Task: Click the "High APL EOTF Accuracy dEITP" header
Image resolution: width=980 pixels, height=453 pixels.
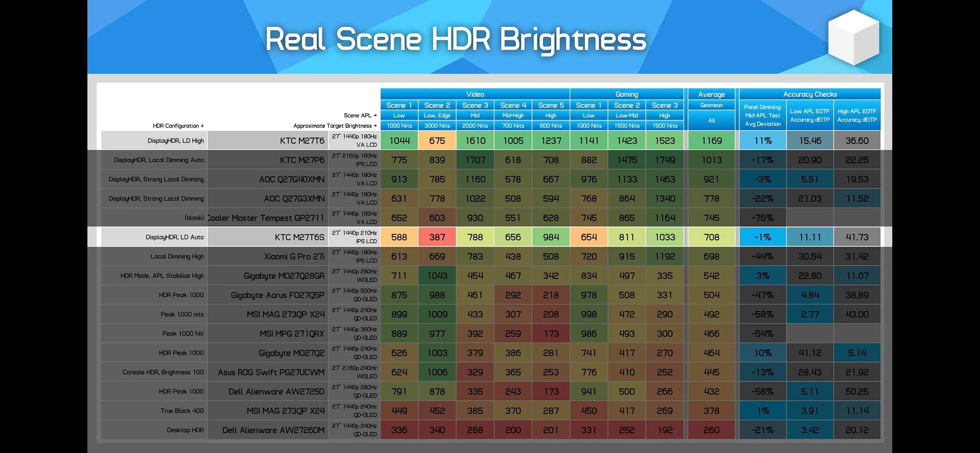Action: pyautogui.click(x=857, y=115)
